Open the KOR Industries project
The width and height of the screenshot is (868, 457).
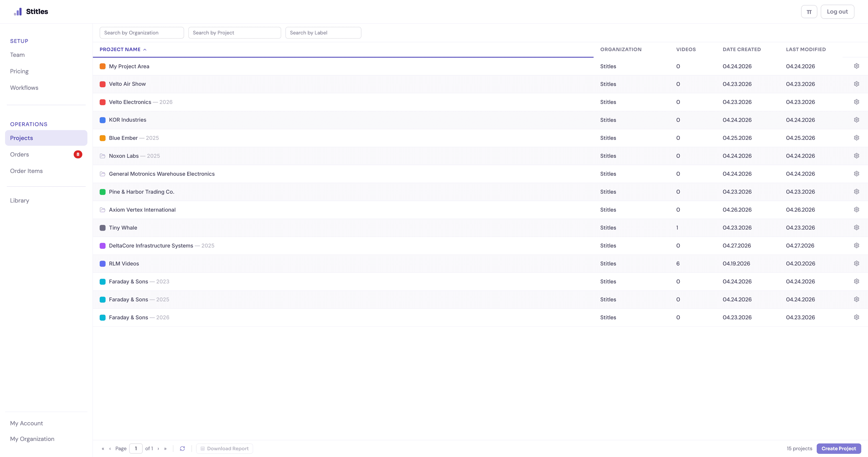click(x=127, y=120)
